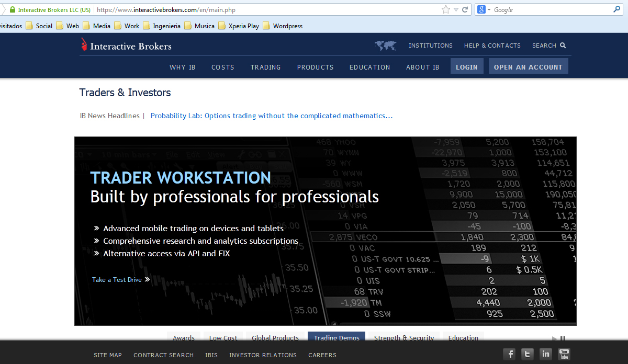The width and height of the screenshot is (628, 364).
Task: Click the Trader Workstation banner image
Action: [326, 231]
